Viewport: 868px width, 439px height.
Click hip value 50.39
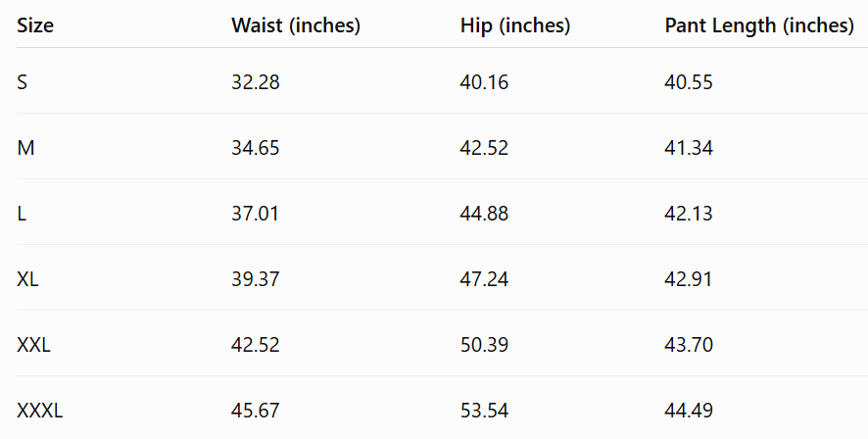pyautogui.click(x=484, y=345)
